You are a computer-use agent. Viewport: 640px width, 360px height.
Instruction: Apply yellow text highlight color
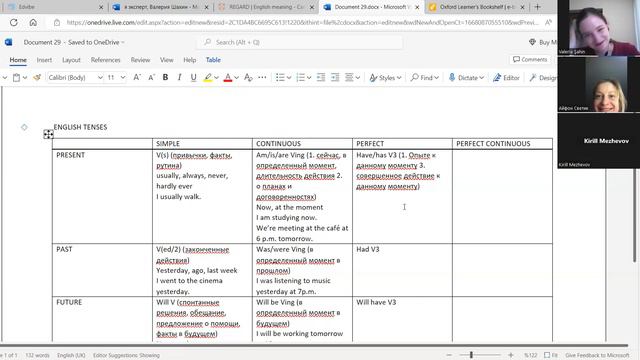pyautogui.click(x=208, y=78)
